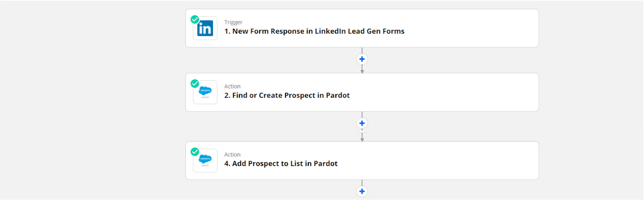
Task: Click the LinkedIn app icon in step 1
Action: coord(205,29)
